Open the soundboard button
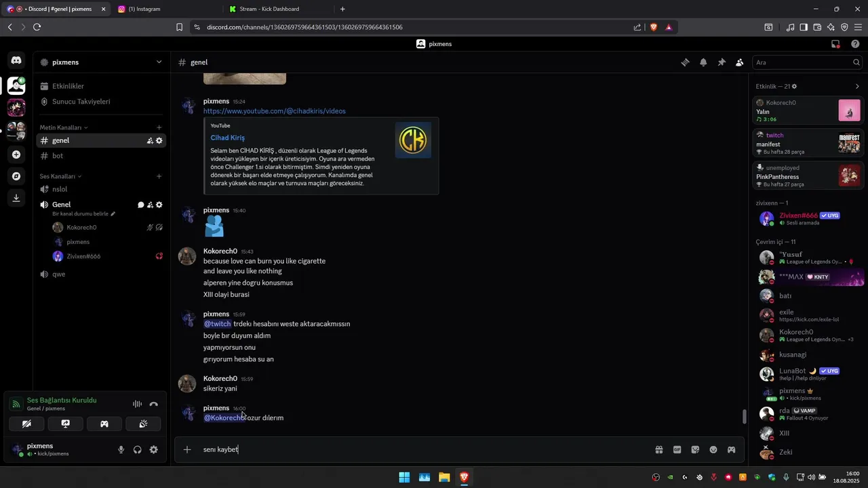 point(143,424)
